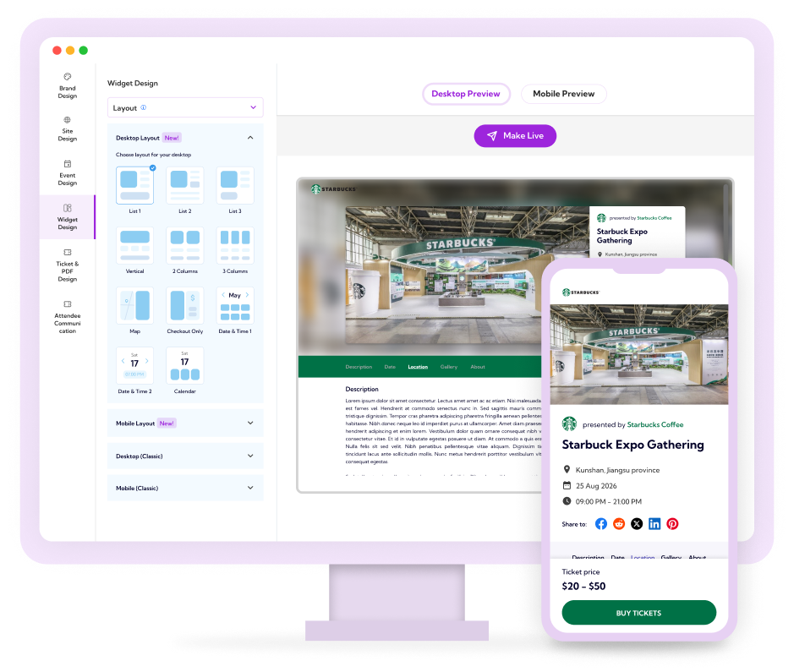
Task: Click 25 Aug 2026 date in mobile preview
Action: point(596,486)
